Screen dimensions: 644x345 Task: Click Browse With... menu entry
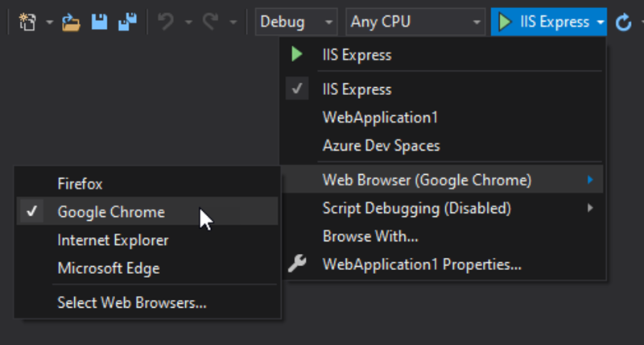pos(444,236)
